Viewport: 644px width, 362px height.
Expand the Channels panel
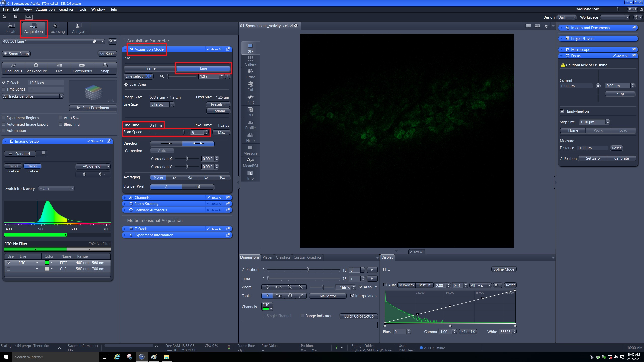point(142,198)
